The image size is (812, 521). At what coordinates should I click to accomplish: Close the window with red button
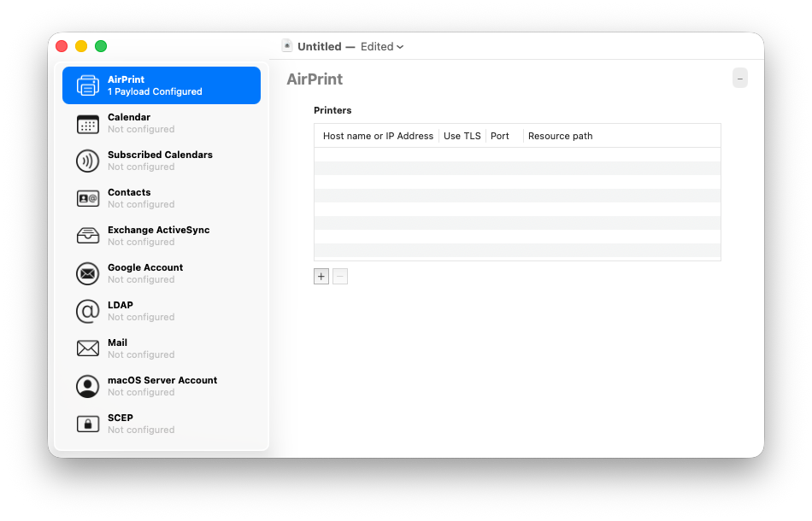point(62,46)
